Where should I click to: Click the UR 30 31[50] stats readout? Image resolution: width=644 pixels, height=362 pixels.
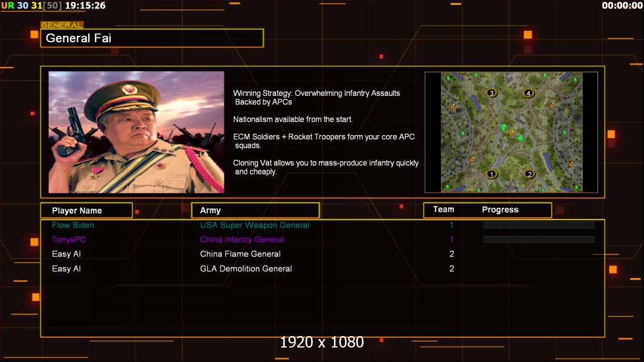(31, 6)
